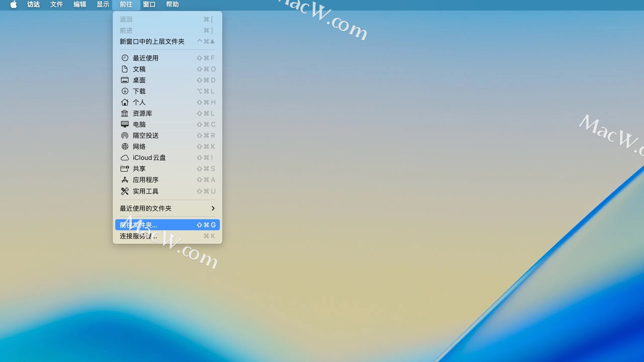Click the ⇧⌘G shortcut label
The height and width of the screenshot is (362, 644).
click(206, 225)
